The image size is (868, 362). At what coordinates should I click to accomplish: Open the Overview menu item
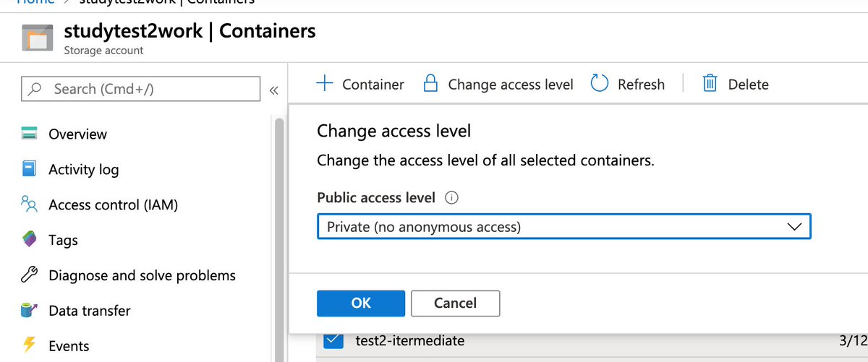[x=77, y=134]
